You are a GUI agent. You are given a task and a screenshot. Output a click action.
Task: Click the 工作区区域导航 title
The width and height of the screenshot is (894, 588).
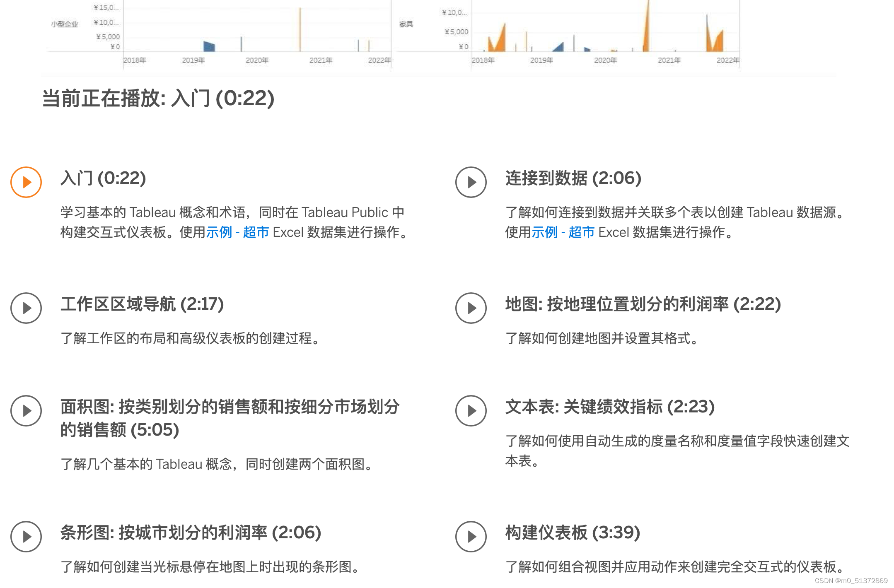[143, 305]
